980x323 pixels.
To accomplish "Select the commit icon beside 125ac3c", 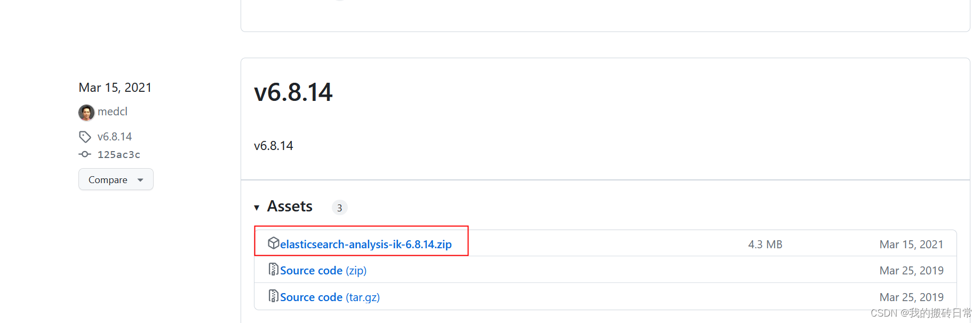I will (x=85, y=154).
